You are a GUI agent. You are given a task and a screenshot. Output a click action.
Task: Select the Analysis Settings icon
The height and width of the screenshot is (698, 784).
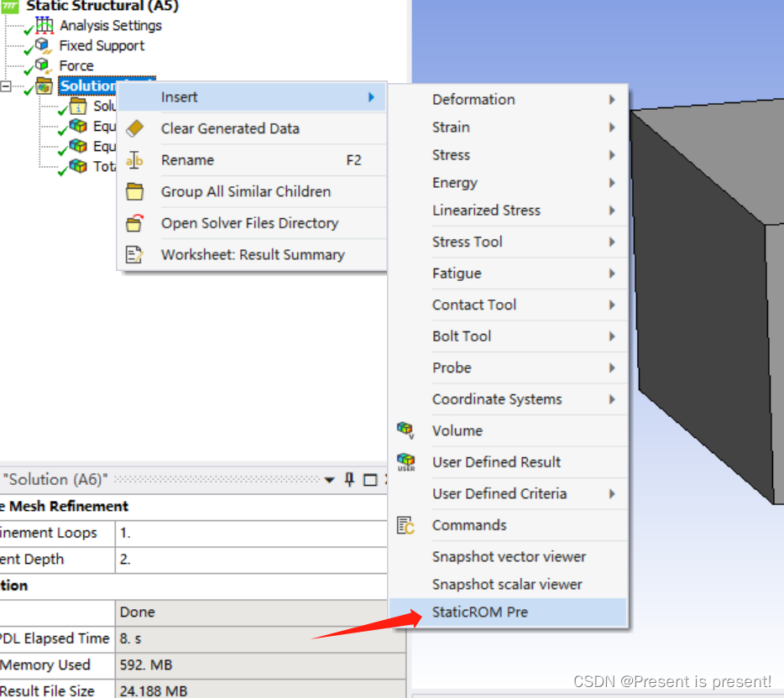[44, 25]
